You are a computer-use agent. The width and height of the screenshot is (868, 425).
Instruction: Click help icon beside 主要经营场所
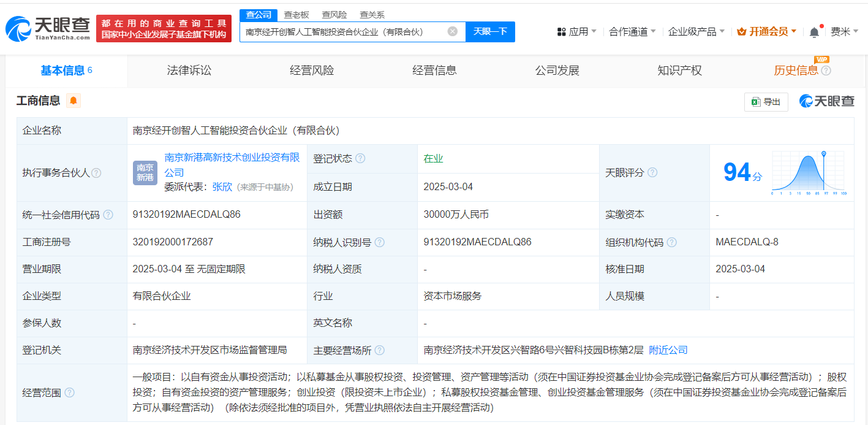click(380, 350)
